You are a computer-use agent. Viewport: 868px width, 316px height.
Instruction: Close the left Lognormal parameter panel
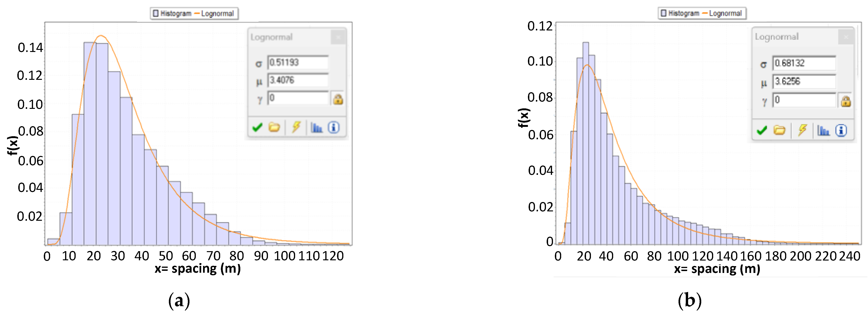click(x=338, y=37)
